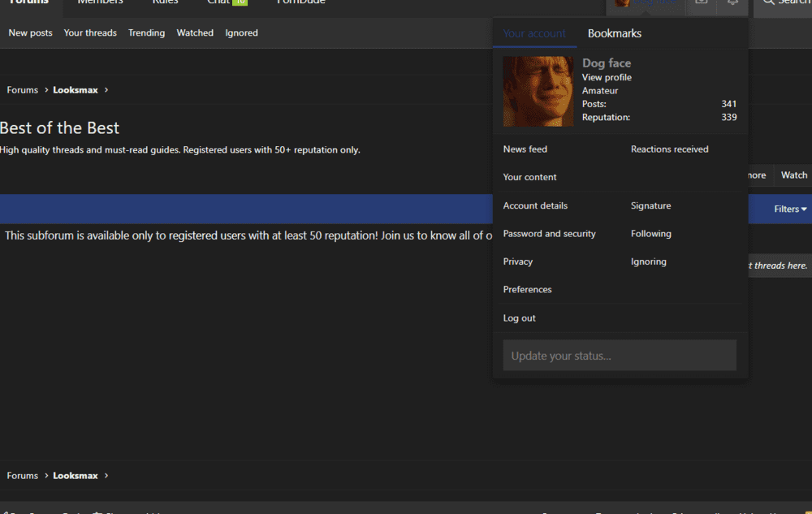812x514 pixels.
Task: Open the Trending threads page
Action: pos(146,32)
